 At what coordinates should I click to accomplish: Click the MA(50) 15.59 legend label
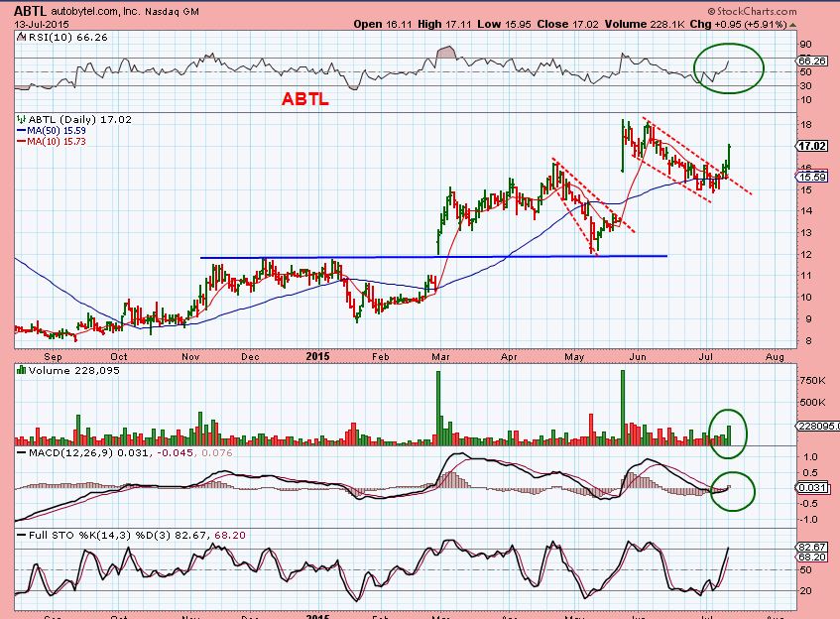57,131
